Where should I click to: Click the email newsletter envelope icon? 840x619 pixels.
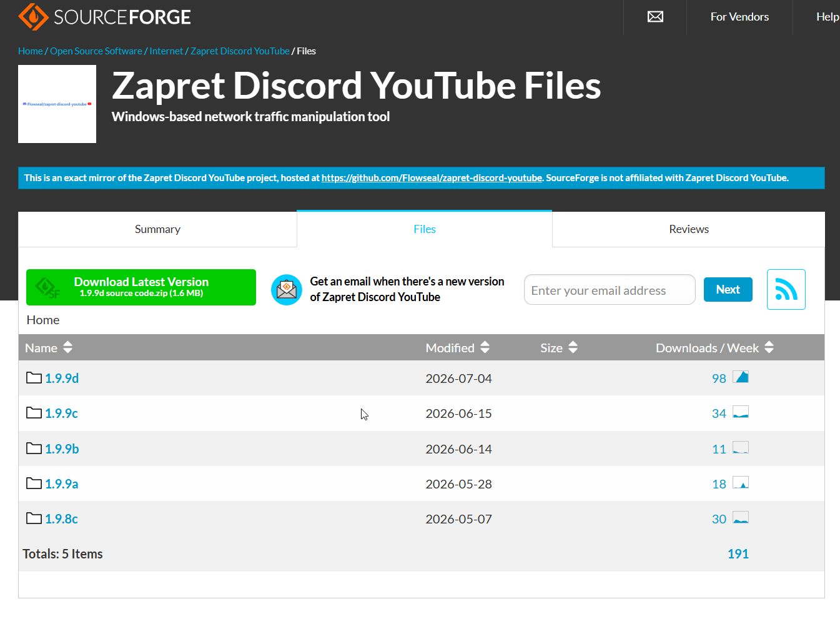click(x=287, y=290)
